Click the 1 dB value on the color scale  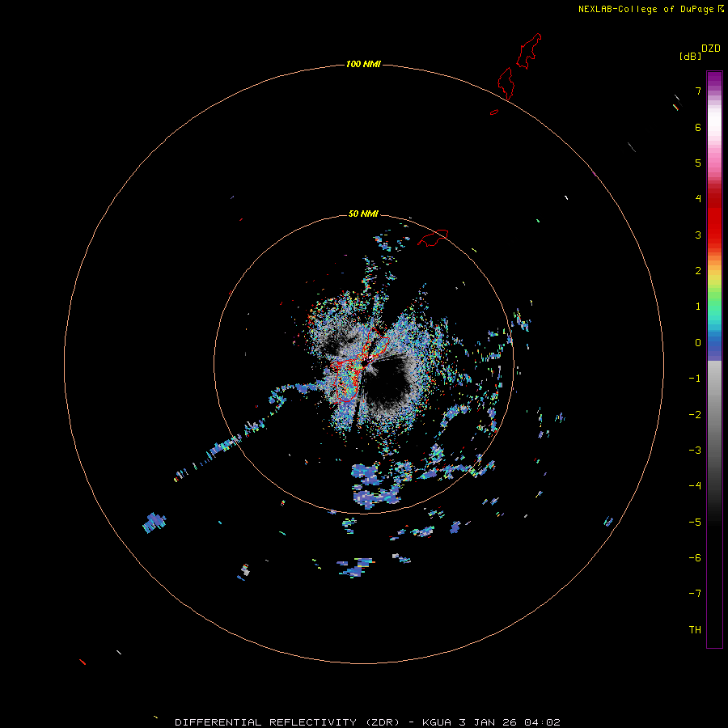click(698, 307)
